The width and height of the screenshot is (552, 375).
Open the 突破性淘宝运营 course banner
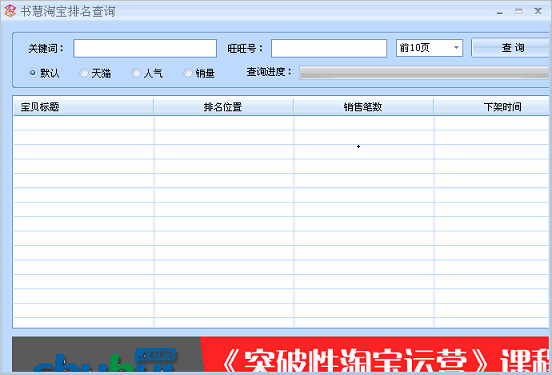(375, 354)
